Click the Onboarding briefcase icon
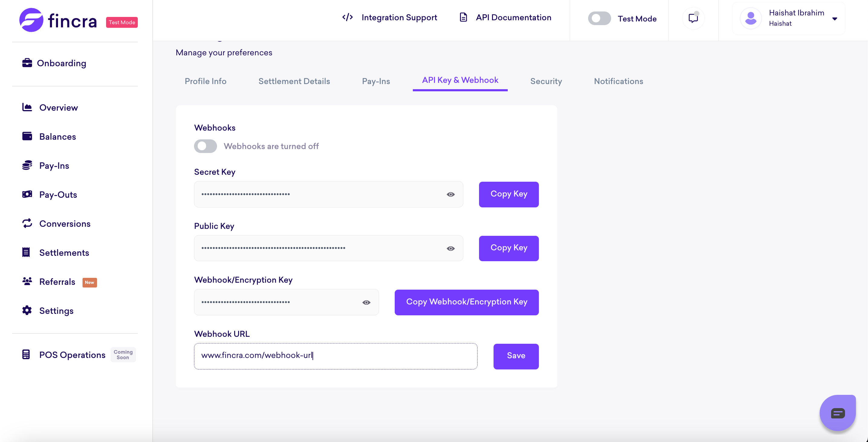 27,63
